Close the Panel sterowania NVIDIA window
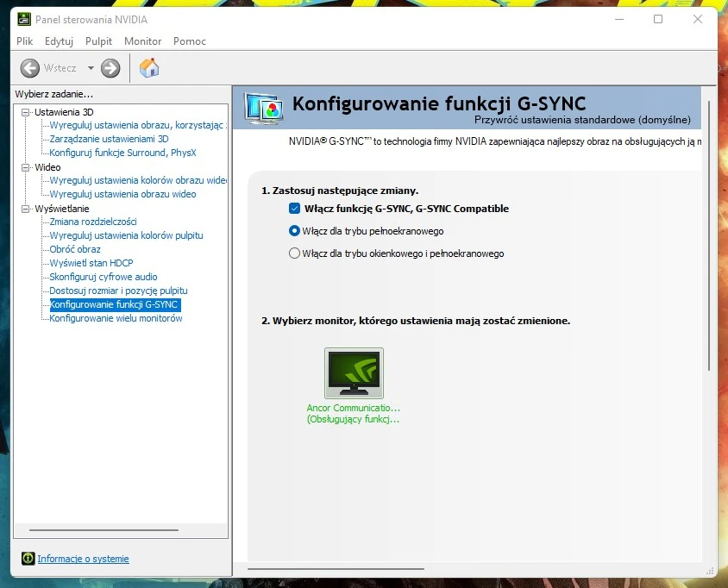 [x=697, y=19]
